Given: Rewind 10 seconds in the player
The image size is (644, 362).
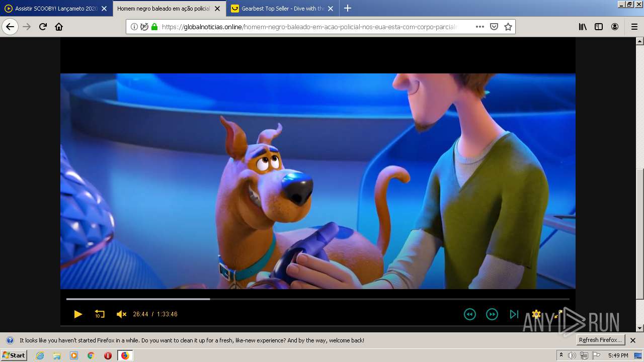Looking at the screenshot, I should 100,314.
